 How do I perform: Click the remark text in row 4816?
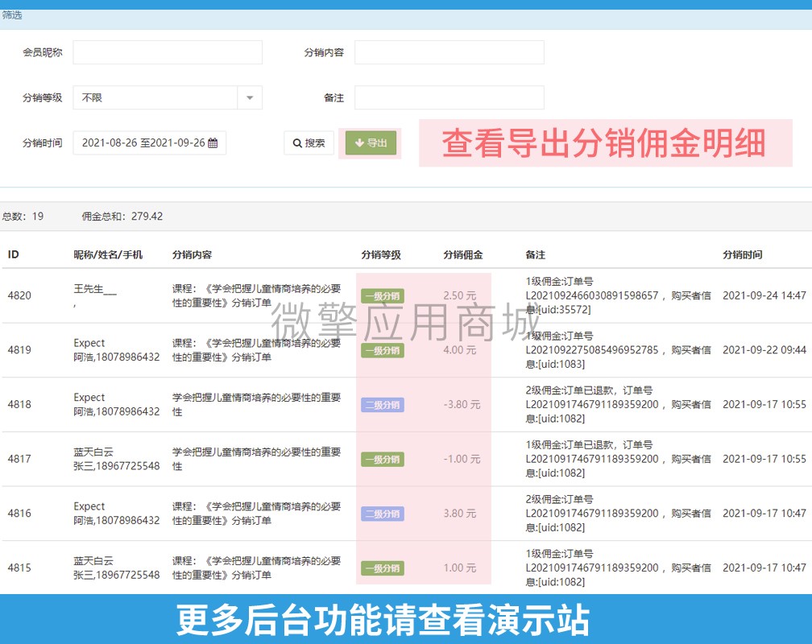tap(619, 513)
